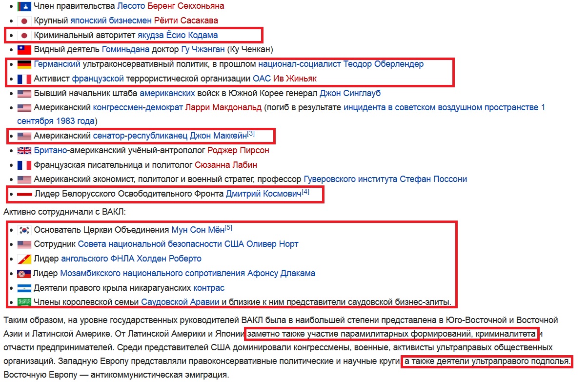Open the Теодор Оберлендер link
The height and width of the screenshot is (382, 588).
pos(384,64)
